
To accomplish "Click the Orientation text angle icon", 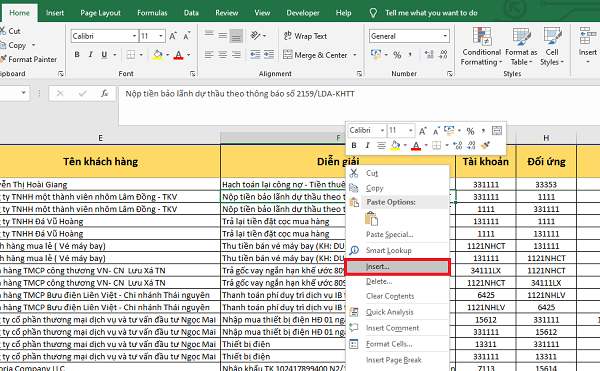I will click(x=255, y=36).
